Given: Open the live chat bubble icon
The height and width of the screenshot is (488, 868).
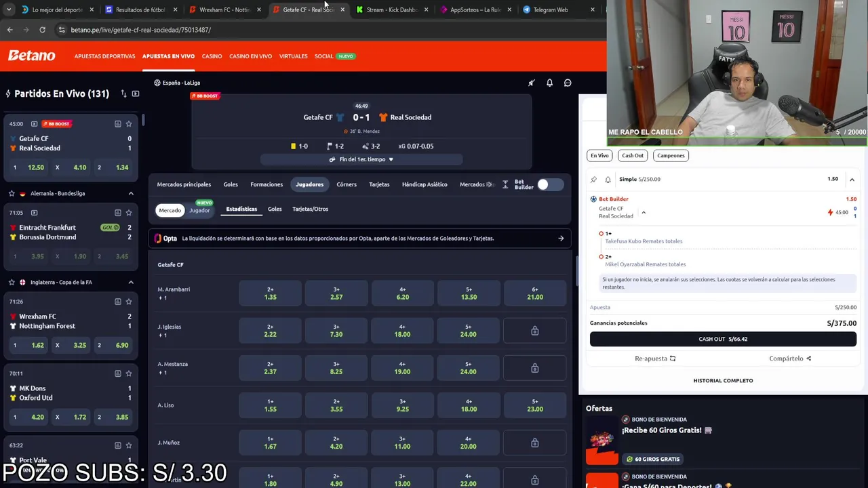Looking at the screenshot, I should (568, 83).
